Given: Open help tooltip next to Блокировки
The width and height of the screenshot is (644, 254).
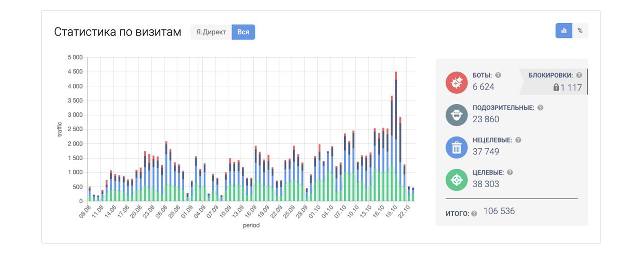Looking at the screenshot, I should coord(579,75).
